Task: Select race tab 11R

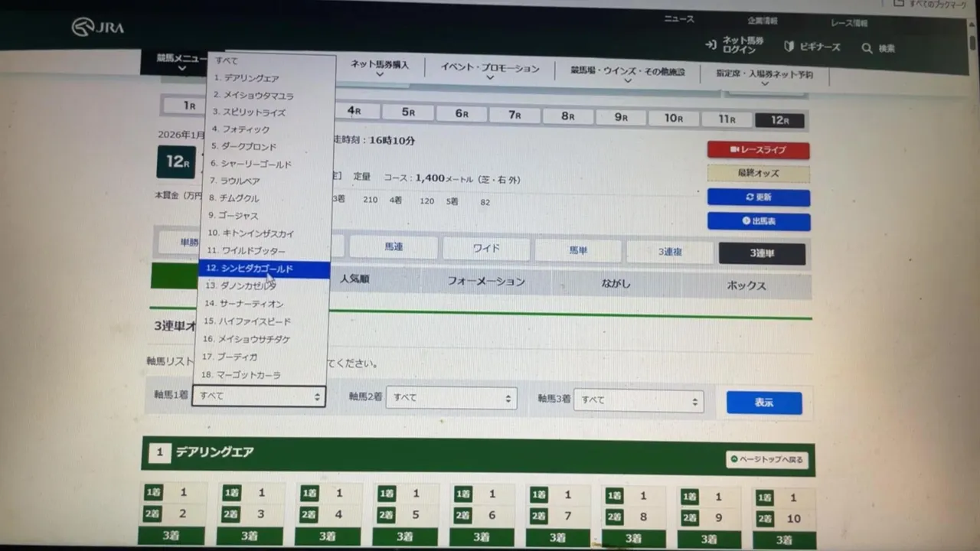Action: (727, 119)
